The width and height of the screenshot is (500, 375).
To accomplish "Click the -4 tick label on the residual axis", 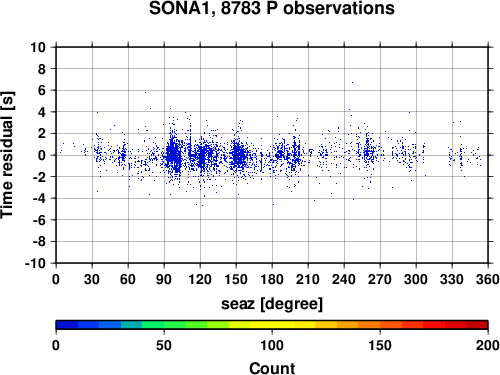I will [x=39, y=199].
